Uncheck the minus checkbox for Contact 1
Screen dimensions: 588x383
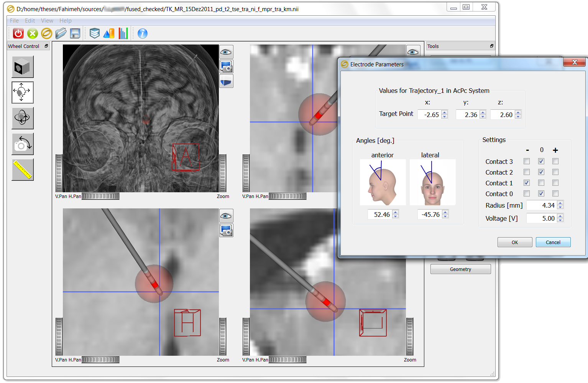click(x=527, y=183)
